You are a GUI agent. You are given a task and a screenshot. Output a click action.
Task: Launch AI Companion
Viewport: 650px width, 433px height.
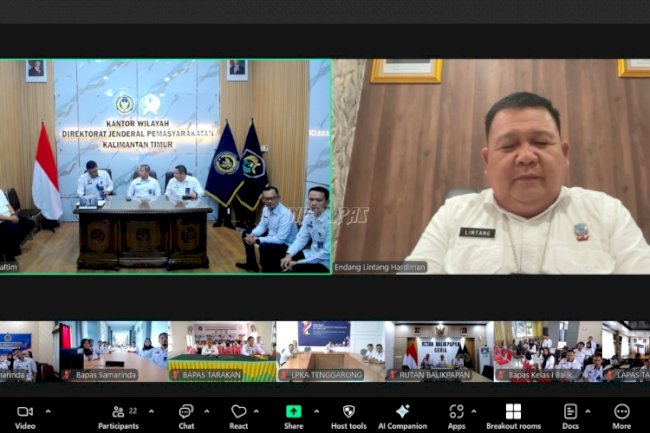402,417
